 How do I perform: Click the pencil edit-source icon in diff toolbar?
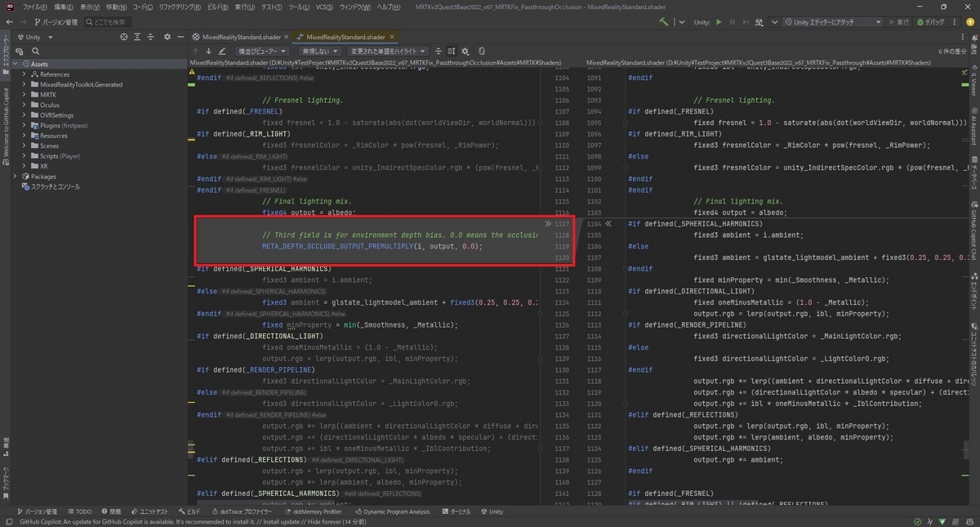pos(222,51)
